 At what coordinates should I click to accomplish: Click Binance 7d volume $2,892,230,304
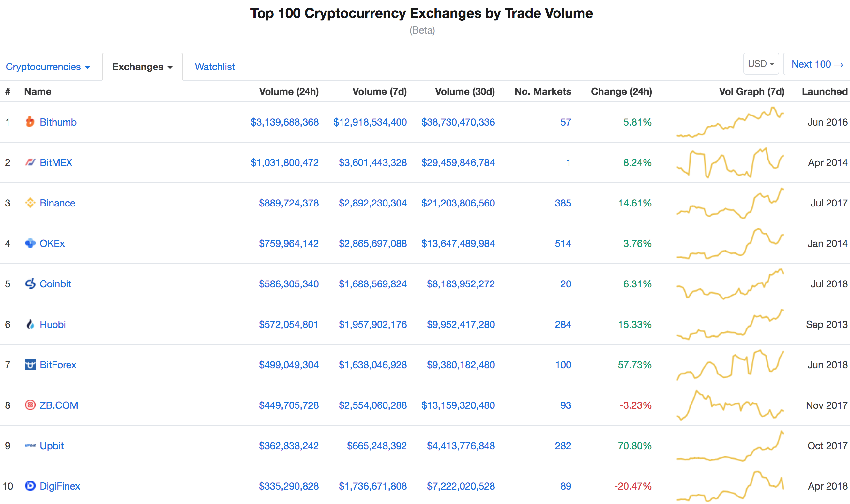(x=372, y=203)
